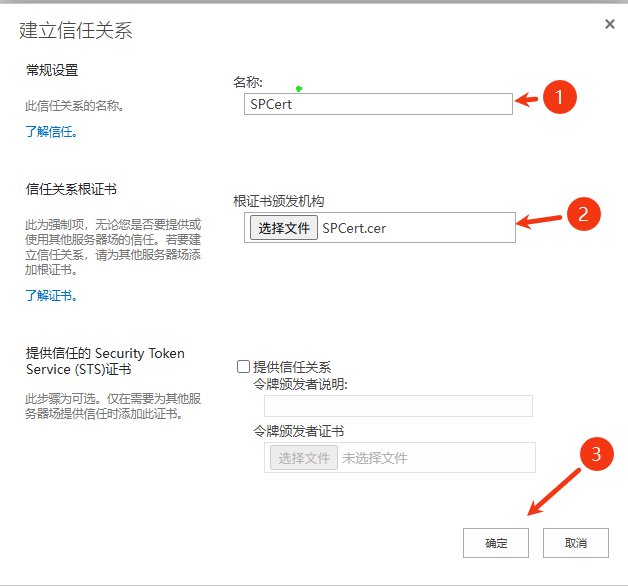Click the 令牌颁发者说明 text field
The width and height of the screenshot is (628, 586).
398,406
